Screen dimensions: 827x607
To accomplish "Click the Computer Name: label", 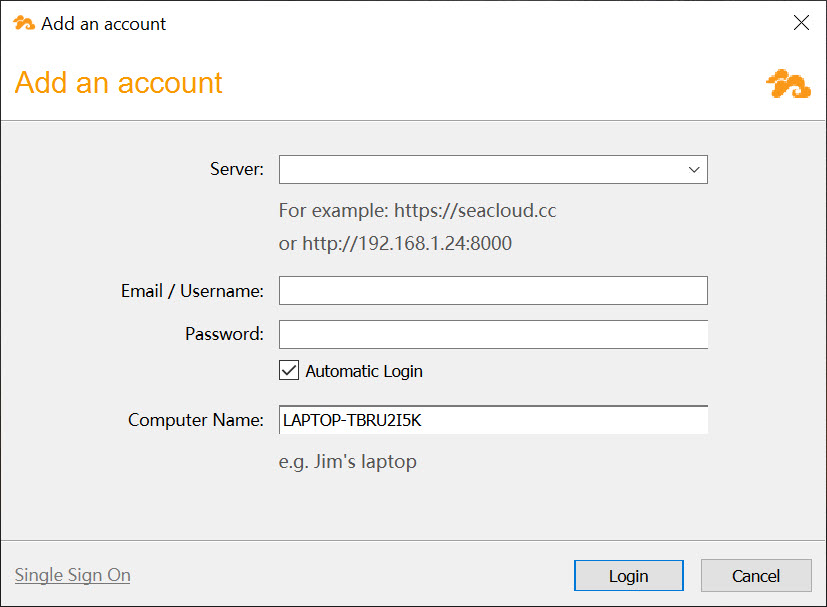I will tap(196, 420).
